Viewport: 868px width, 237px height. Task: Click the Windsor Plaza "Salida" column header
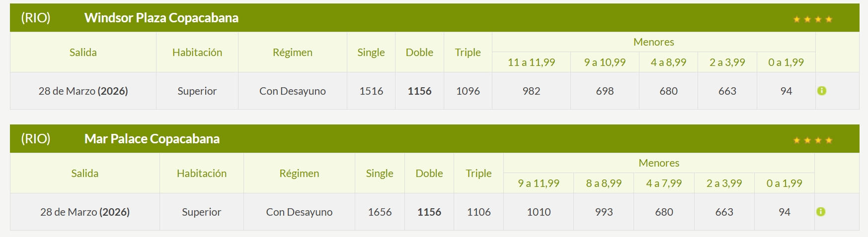coord(83,53)
